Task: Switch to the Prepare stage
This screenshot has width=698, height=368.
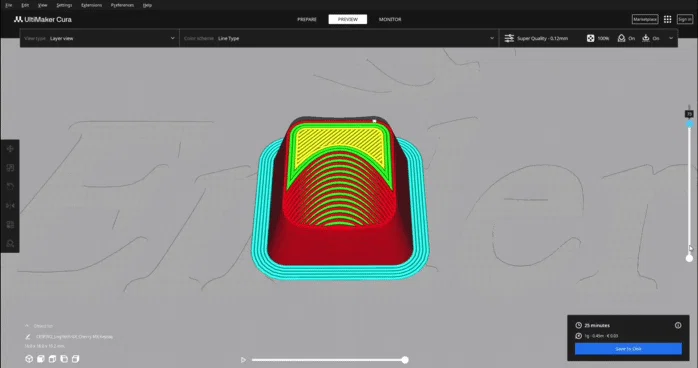Action: point(307,20)
